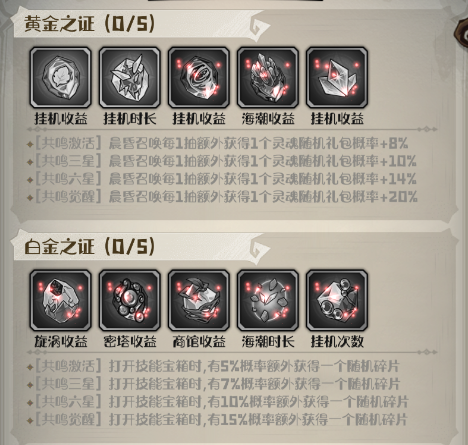Select the 商馆收益 thorn-wrapped gem icon

(x=199, y=301)
